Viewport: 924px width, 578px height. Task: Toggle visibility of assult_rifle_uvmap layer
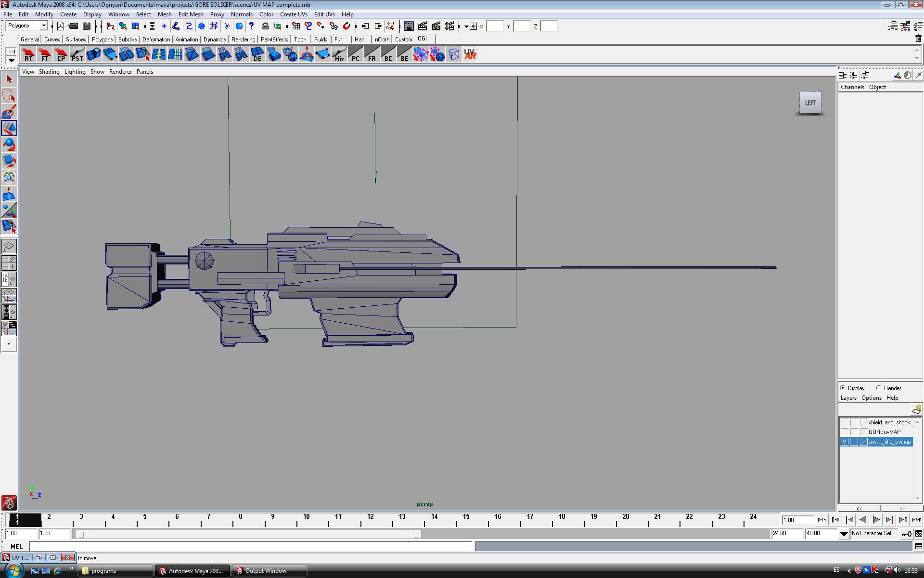point(844,442)
